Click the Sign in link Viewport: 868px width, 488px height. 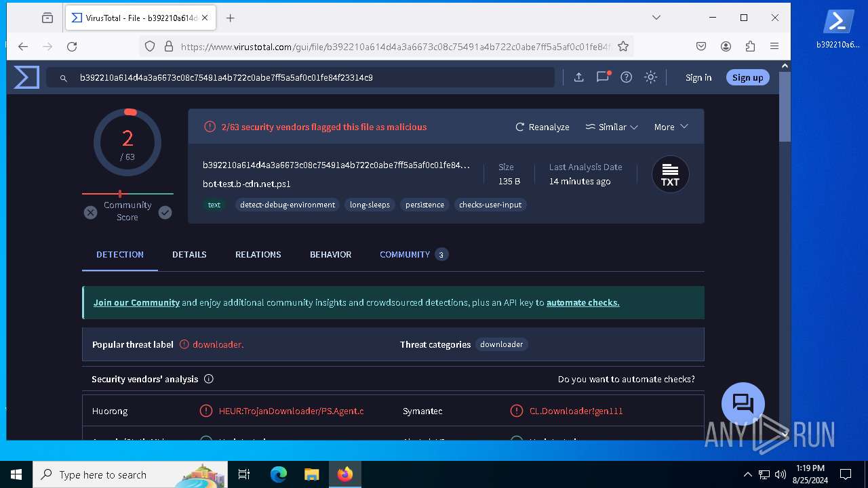[x=698, y=77]
